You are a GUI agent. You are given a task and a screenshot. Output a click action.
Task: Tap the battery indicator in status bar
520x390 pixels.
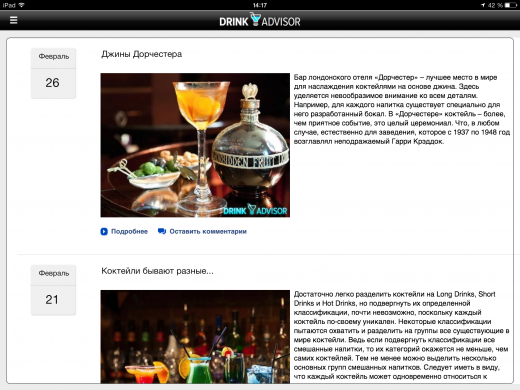pos(510,5)
